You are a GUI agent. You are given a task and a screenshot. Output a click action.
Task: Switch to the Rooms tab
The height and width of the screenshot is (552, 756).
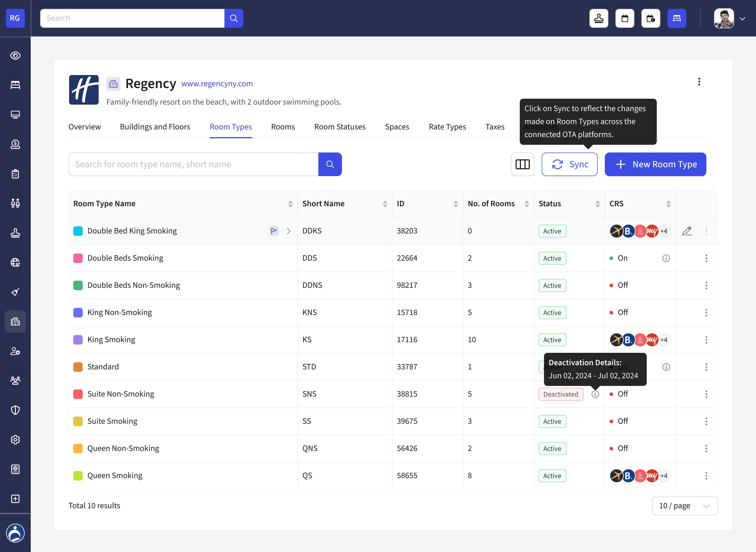pos(283,127)
